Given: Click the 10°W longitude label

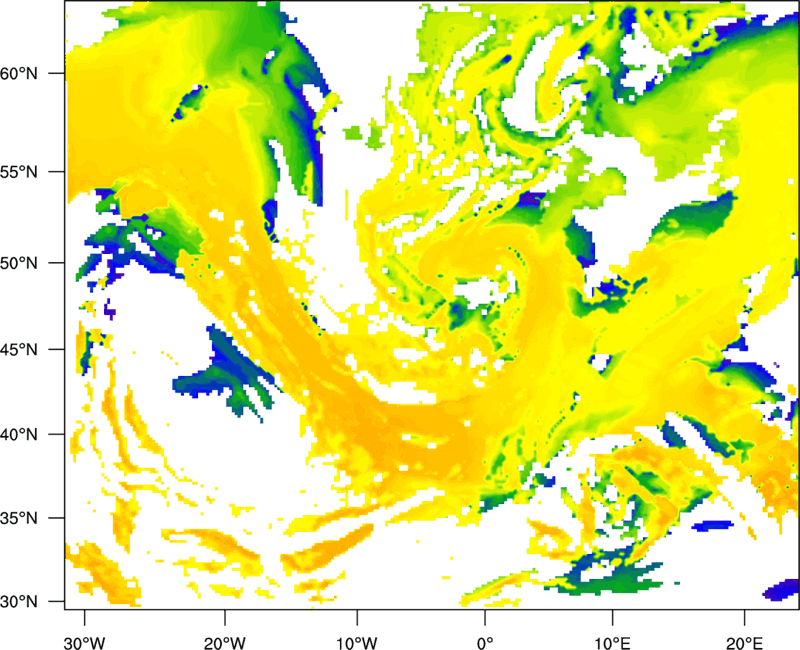Looking at the screenshot, I should (x=357, y=643).
